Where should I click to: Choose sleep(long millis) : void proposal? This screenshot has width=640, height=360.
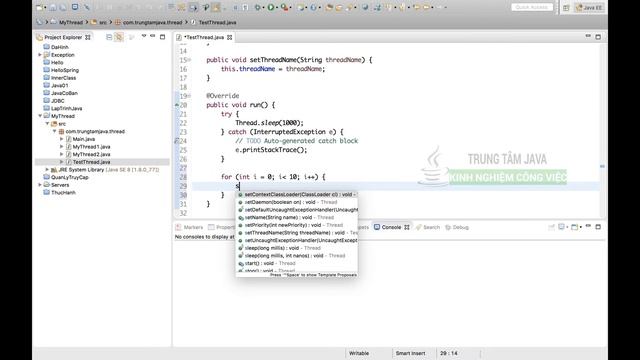point(297,248)
